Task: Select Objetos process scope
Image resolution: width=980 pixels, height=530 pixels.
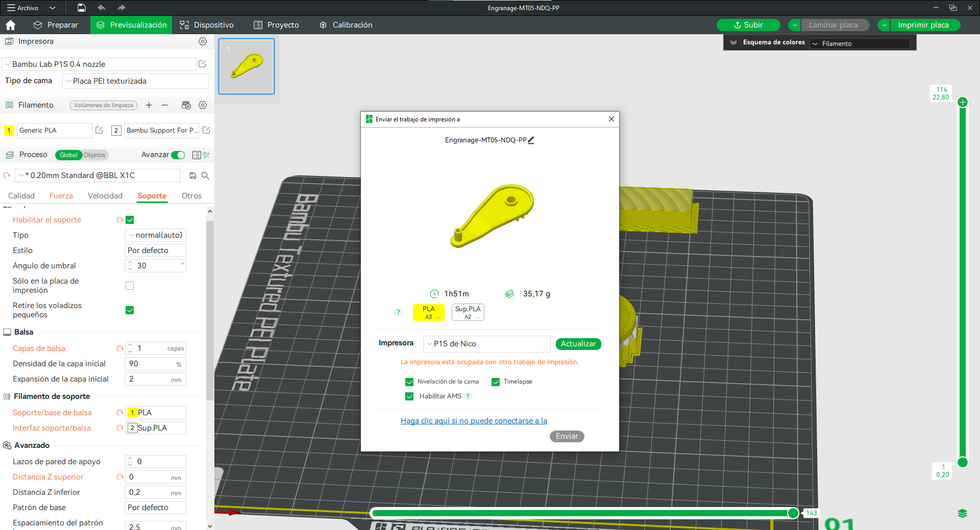Action: pyautogui.click(x=95, y=155)
